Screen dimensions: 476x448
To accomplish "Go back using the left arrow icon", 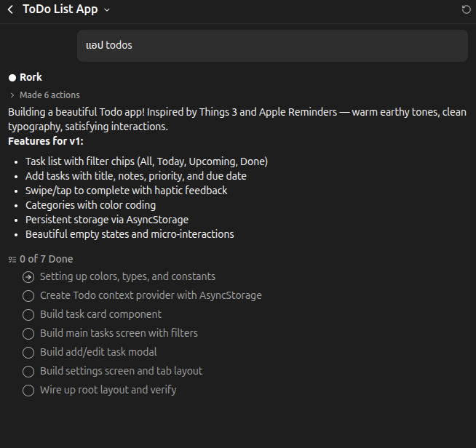I will click(10, 9).
